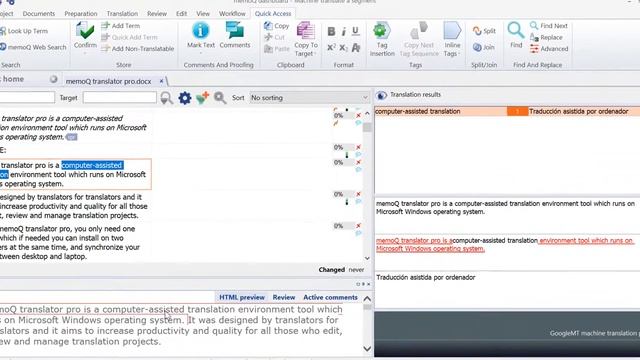The image size is (640, 360).
Task: Click HTML preview link
Action: point(242,298)
